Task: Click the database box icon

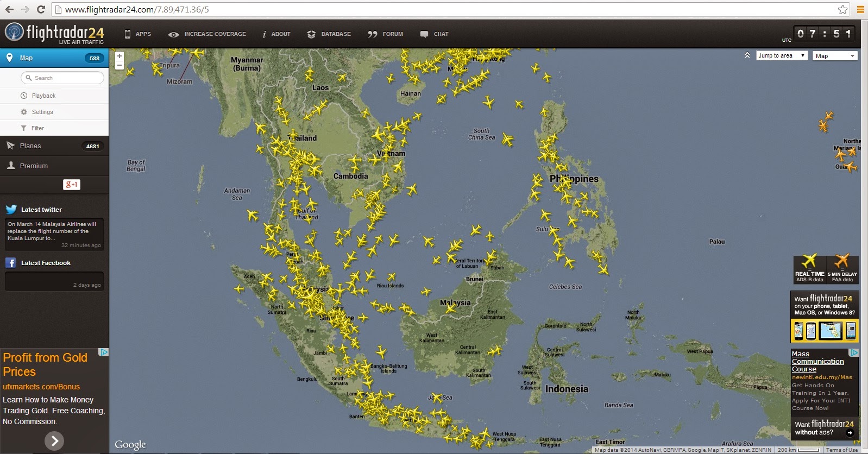Action: [x=311, y=34]
